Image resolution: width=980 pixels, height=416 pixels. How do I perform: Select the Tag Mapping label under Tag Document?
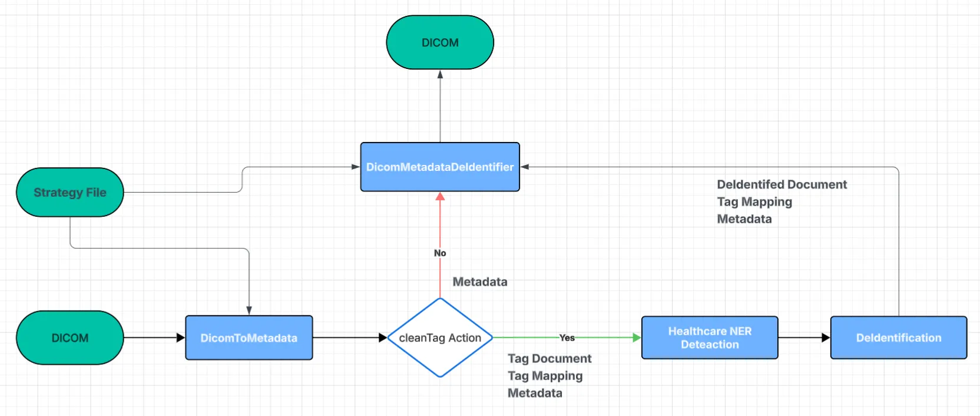(545, 375)
